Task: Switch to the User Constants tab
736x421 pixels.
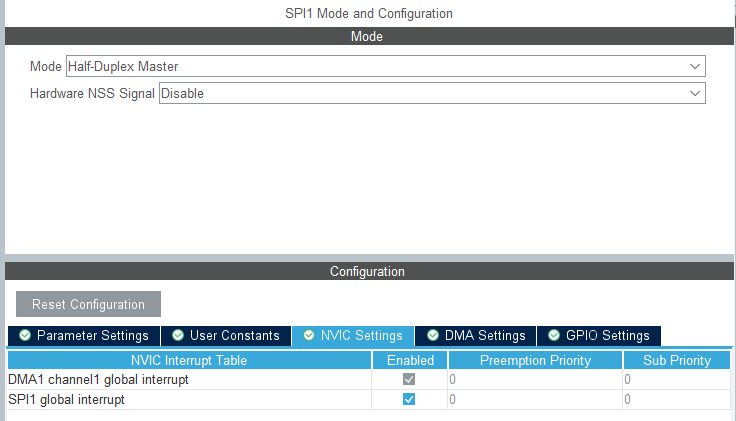Action: [x=234, y=336]
